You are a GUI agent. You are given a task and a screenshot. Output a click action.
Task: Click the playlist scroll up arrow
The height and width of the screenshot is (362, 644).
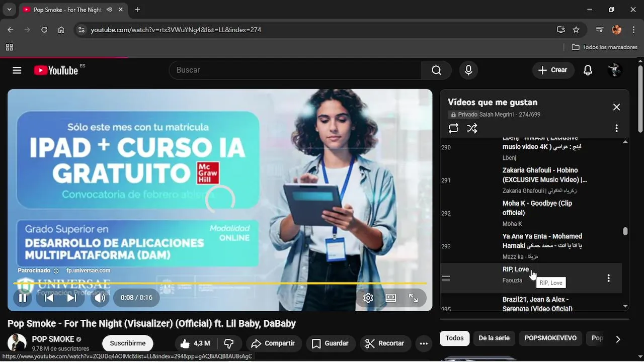point(625,142)
